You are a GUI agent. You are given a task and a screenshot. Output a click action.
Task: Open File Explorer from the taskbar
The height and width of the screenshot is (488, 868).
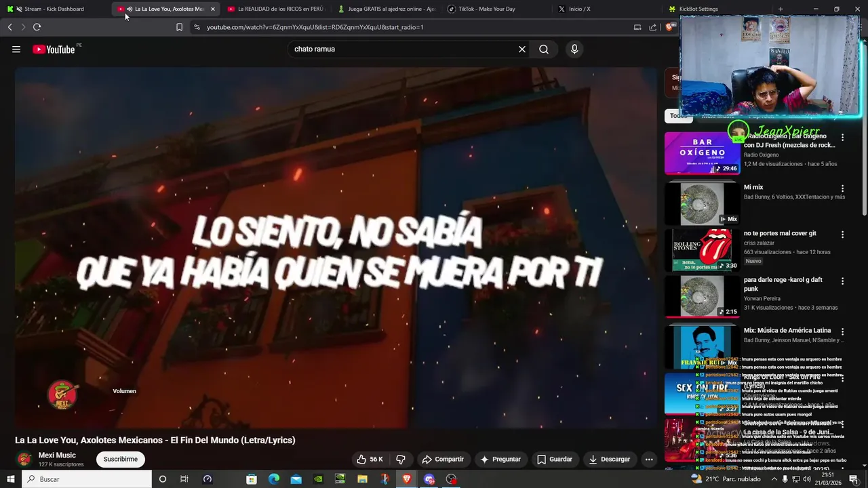coord(363,479)
